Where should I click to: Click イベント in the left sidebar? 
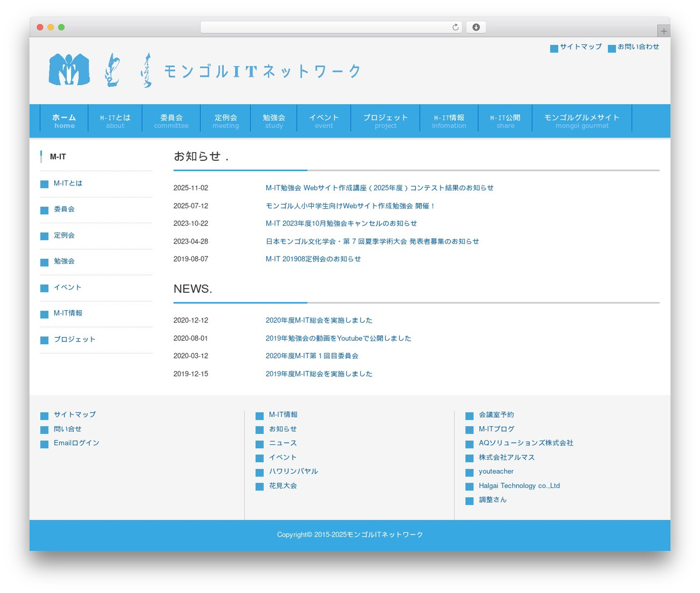coord(67,287)
